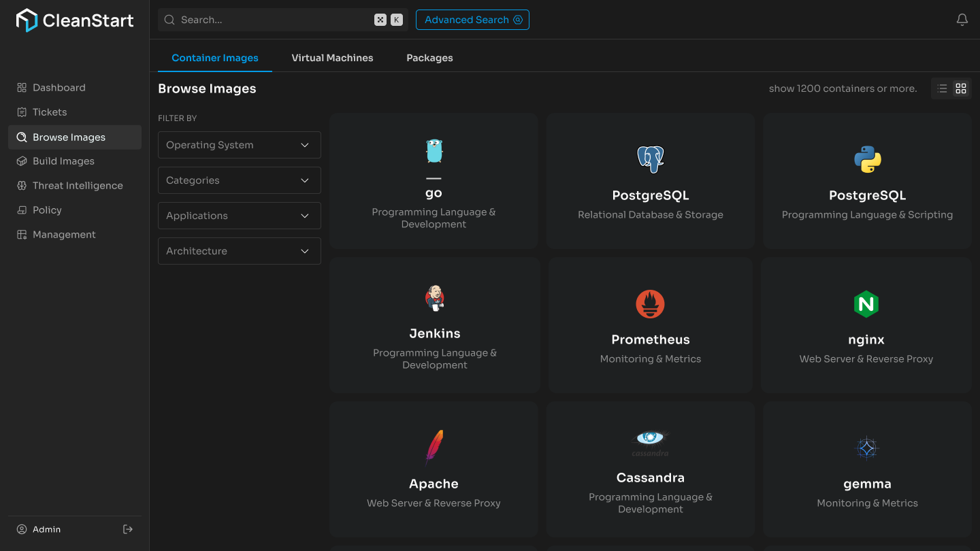Open Dashboard in the sidebar

(75, 88)
